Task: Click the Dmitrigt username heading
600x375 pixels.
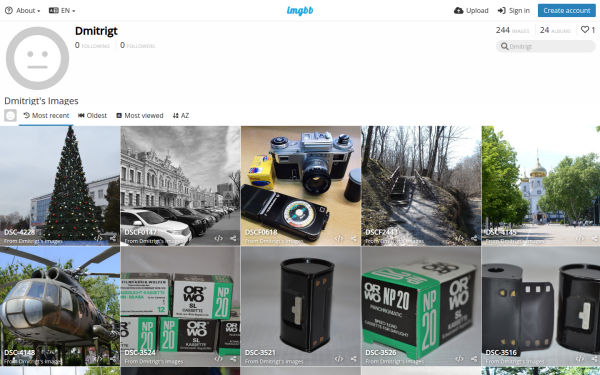Action: point(96,31)
